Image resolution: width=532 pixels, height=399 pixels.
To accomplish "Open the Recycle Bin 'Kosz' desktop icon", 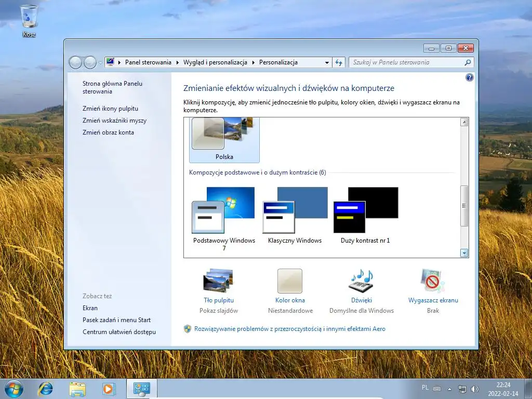I will click(x=29, y=20).
